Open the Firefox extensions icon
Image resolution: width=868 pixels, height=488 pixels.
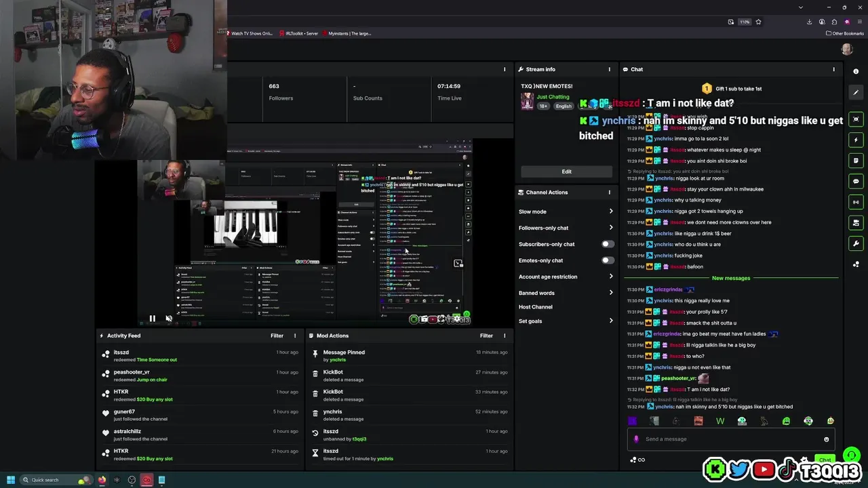tap(834, 22)
